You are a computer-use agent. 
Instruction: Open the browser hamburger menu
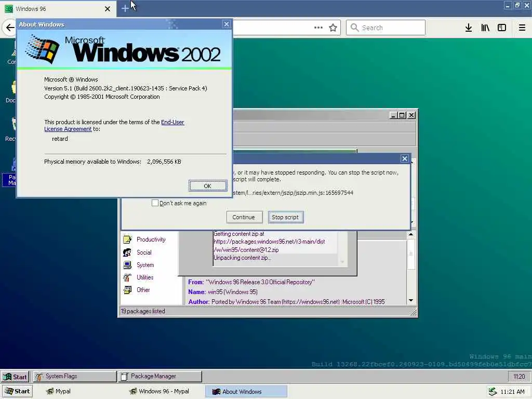pyautogui.click(x=522, y=28)
